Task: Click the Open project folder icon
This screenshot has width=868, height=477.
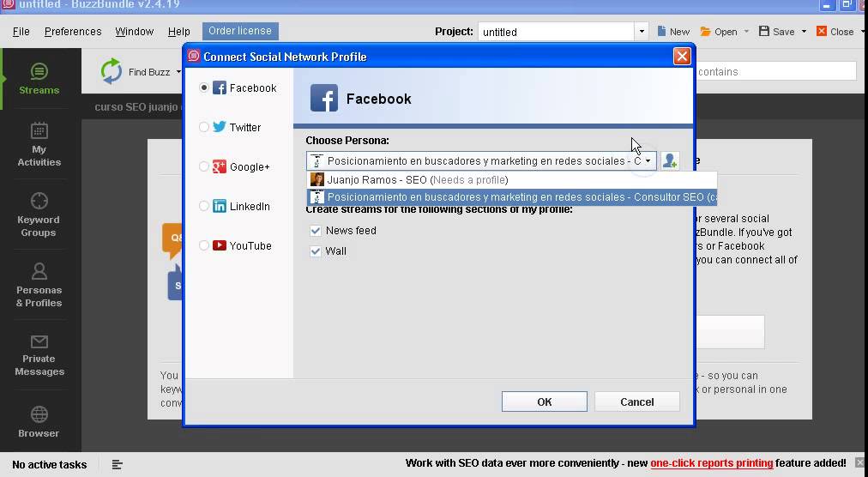Action: (x=705, y=32)
